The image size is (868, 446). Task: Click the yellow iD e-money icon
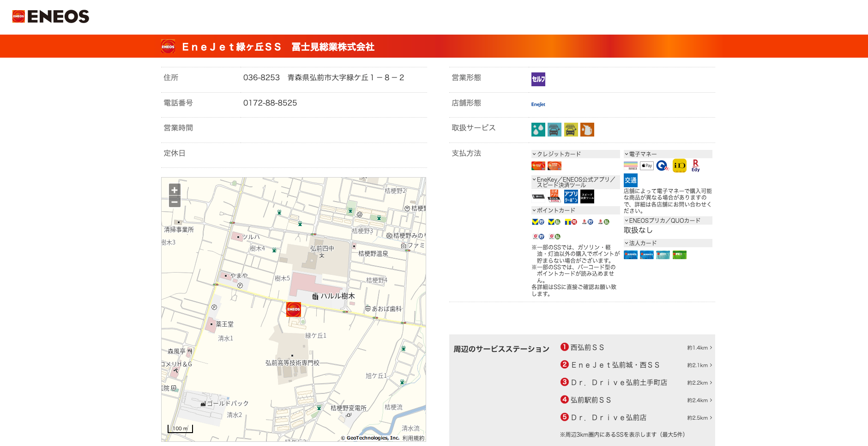click(680, 166)
